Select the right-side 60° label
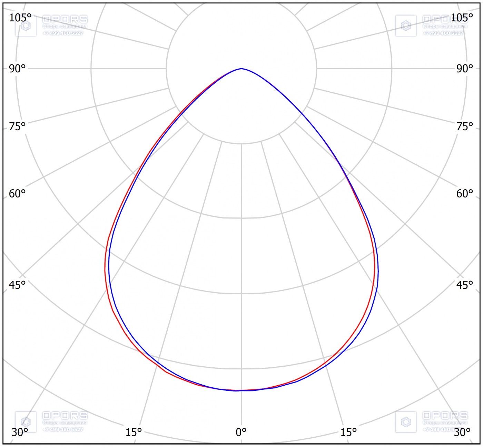Image resolution: width=483 pixels, height=448 pixels. (465, 194)
